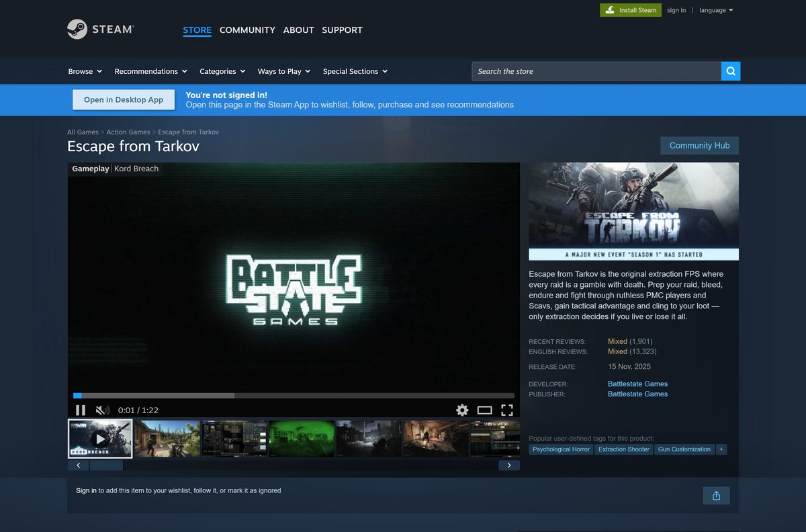Click Open in Desktop App button

124,99
